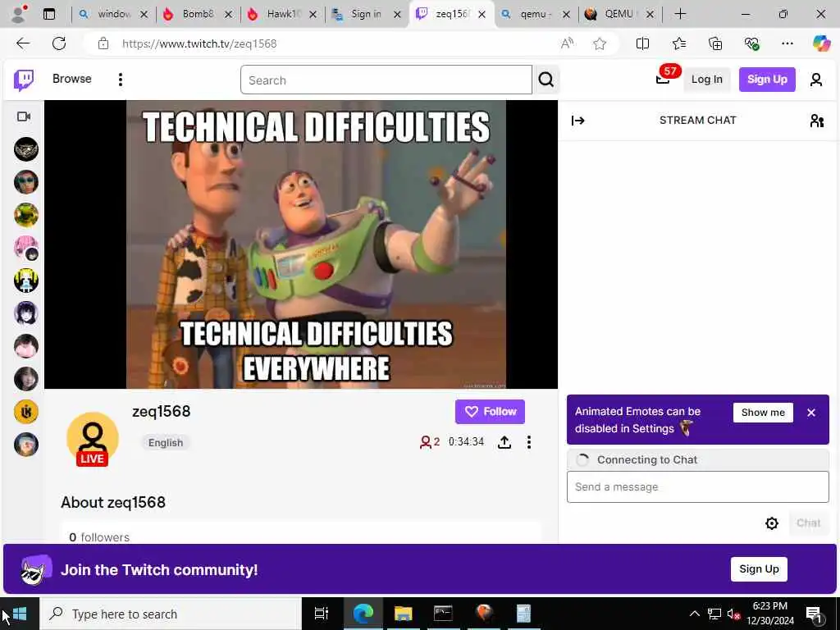The height and width of the screenshot is (630, 840).
Task: Open Edge settings and more ellipsis
Action: click(787, 44)
